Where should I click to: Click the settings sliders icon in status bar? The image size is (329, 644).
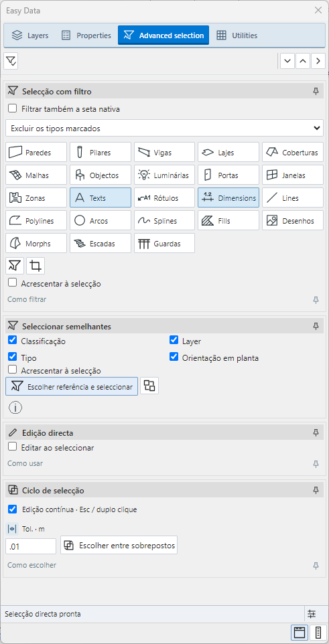(x=312, y=614)
